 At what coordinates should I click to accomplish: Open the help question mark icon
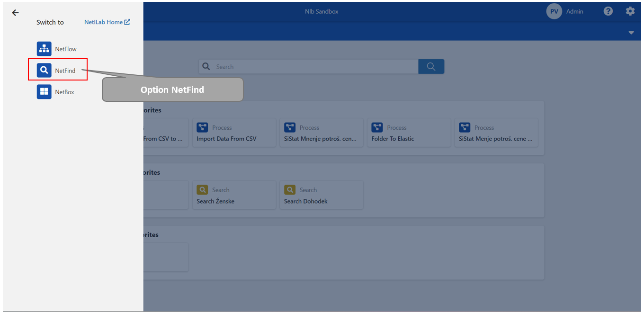tap(608, 11)
